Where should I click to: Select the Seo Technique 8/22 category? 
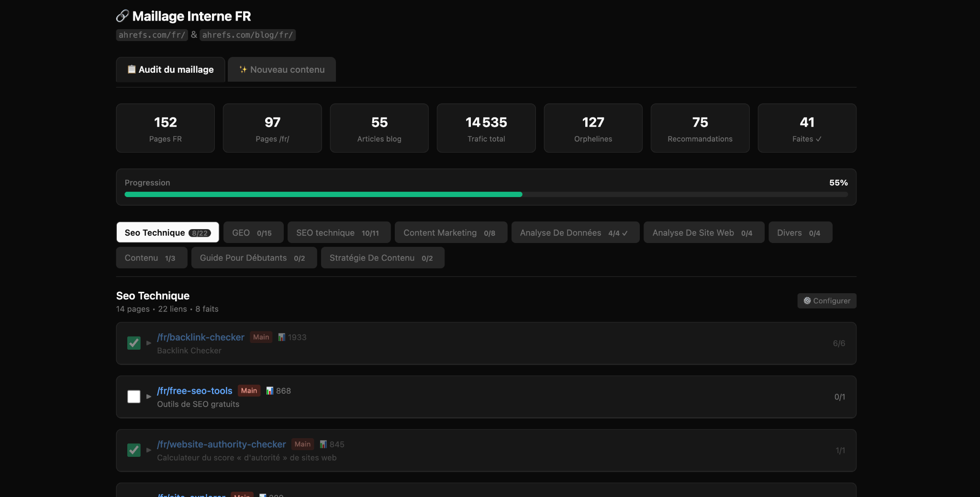[167, 232]
